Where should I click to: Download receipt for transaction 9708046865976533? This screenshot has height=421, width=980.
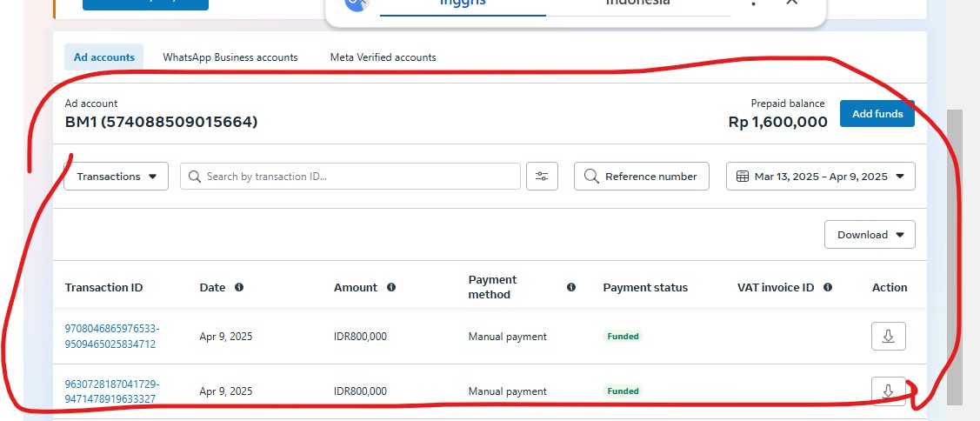click(888, 336)
